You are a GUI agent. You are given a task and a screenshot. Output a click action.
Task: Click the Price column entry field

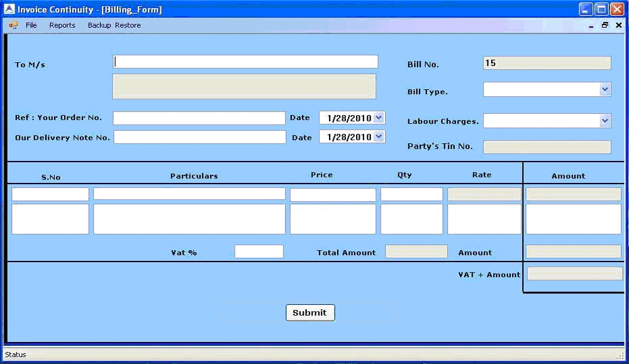pos(332,194)
